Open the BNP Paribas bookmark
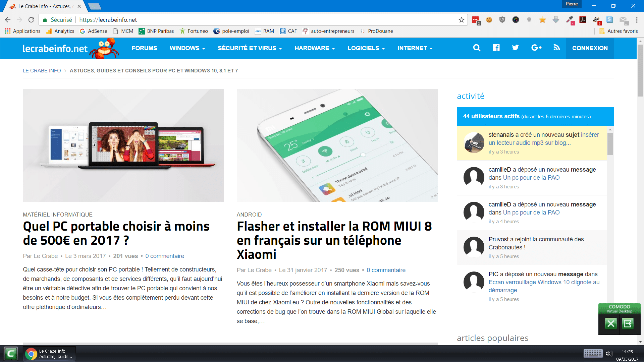 pos(156,31)
